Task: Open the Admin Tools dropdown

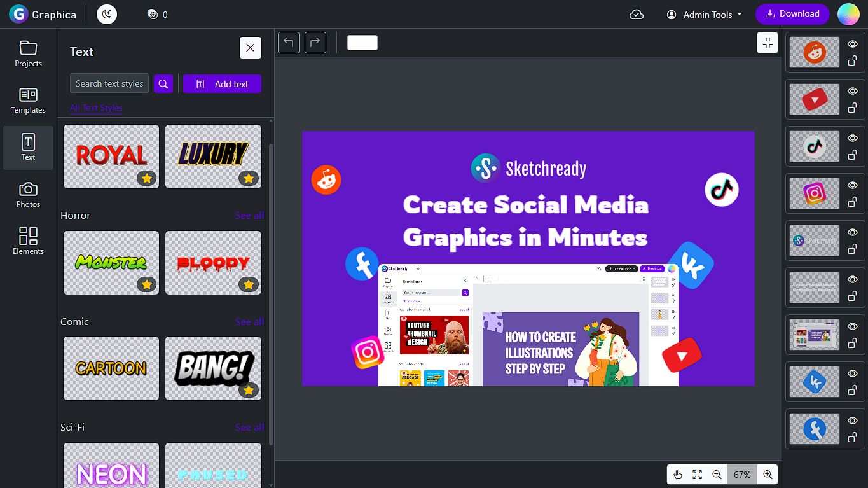Action: [704, 14]
